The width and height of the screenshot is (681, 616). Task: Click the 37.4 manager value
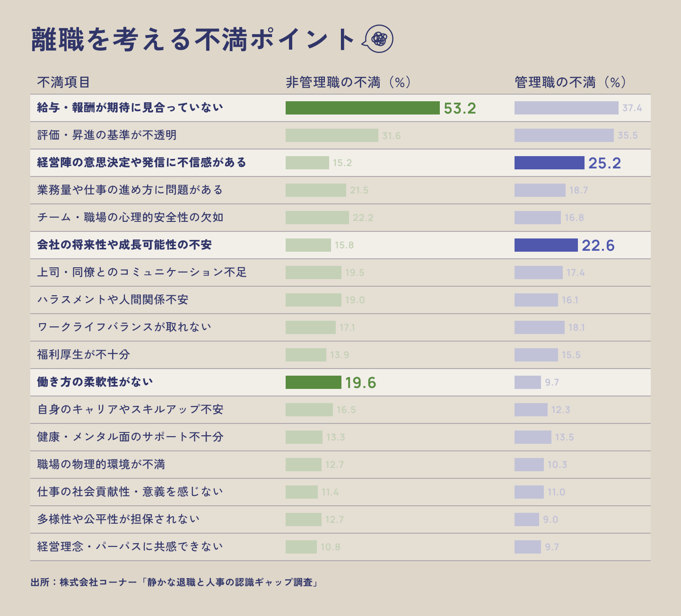[632, 108]
